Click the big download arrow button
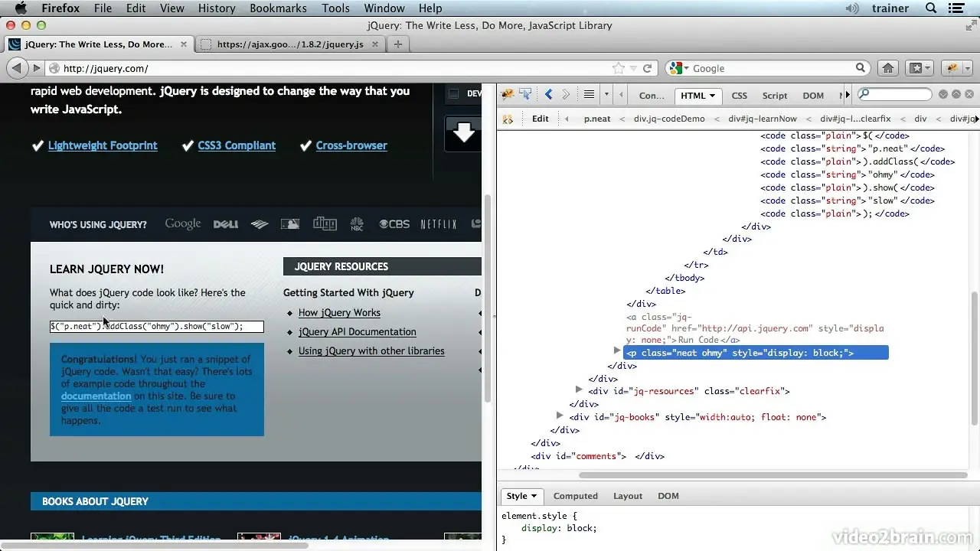 463,133
